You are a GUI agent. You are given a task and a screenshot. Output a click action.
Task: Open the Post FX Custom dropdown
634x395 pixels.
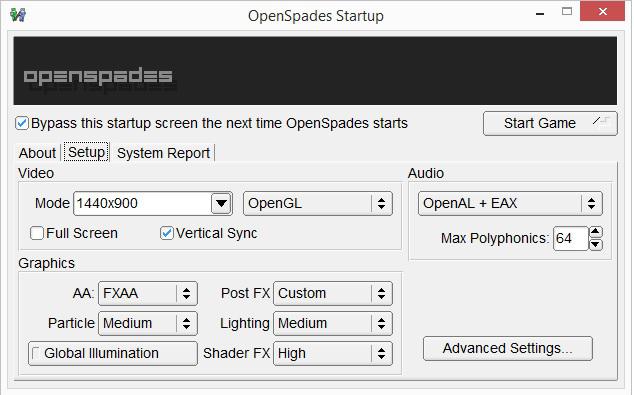pyautogui.click(x=333, y=294)
